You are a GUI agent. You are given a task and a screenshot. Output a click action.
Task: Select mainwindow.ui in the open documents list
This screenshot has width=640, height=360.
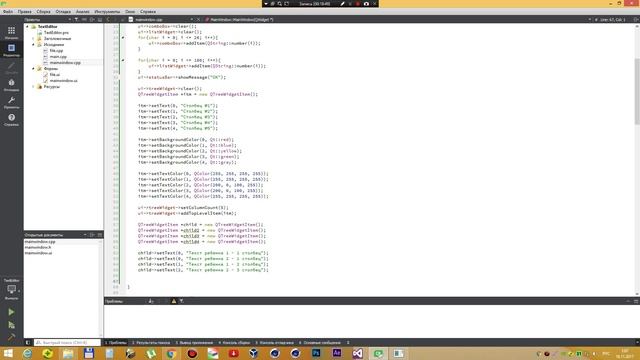38,253
